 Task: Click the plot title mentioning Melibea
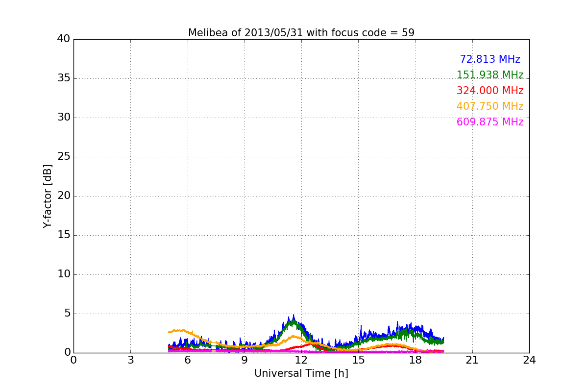point(301,33)
